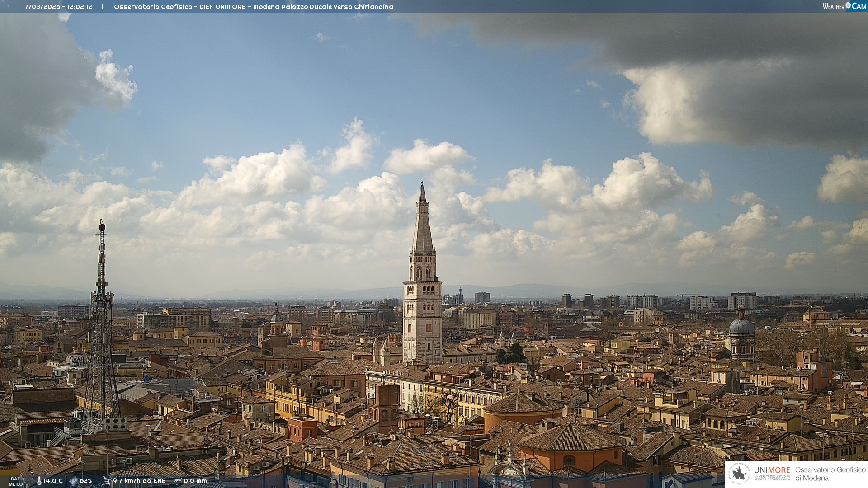Click the 14.0 C temperature reading
This screenshot has width=868, height=488.
pos(53,481)
